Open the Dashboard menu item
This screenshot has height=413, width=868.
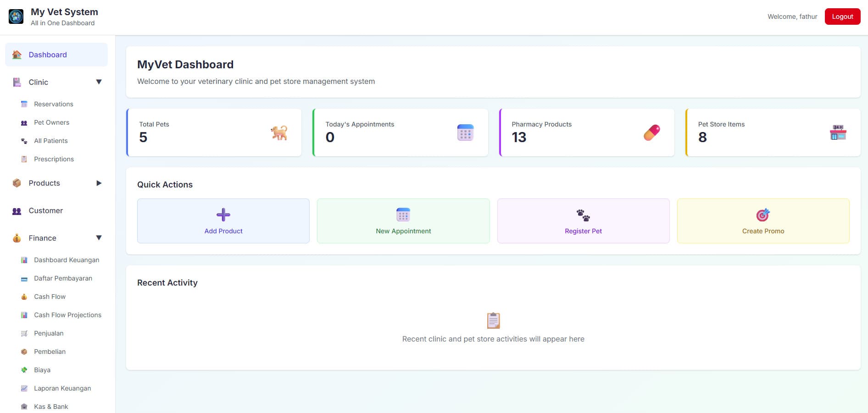click(56, 55)
